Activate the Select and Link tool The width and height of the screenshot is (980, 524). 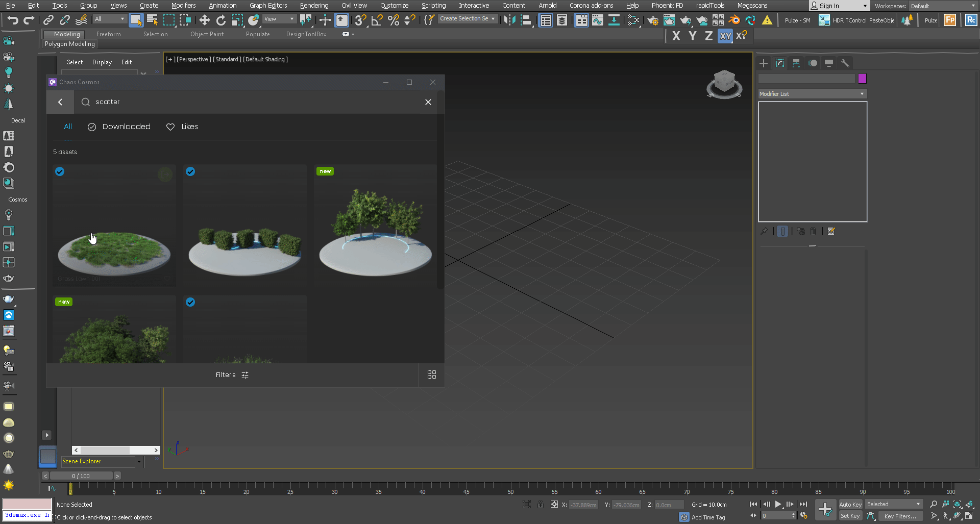click(48, 20)
